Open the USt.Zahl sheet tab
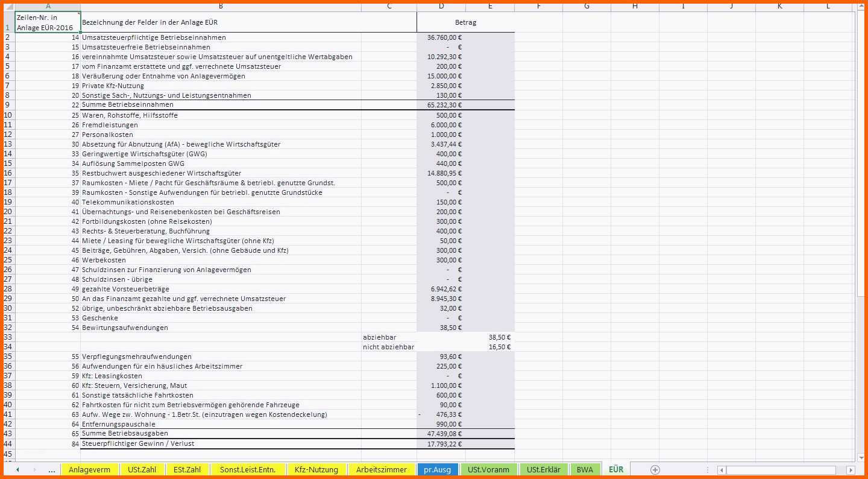Screen dimensions: 868x479 (142, 469)
